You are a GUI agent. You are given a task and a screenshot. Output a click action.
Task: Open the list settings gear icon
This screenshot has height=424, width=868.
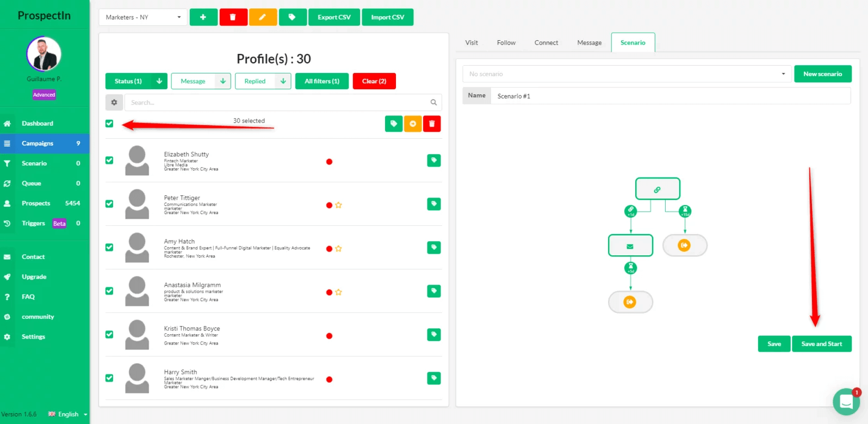(114, 102)
